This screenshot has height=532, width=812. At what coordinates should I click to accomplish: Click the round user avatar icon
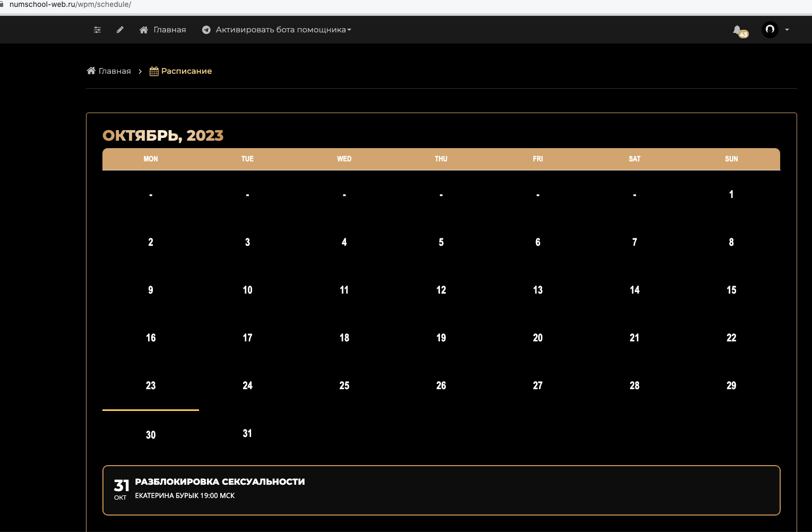[x=770, y=30]
